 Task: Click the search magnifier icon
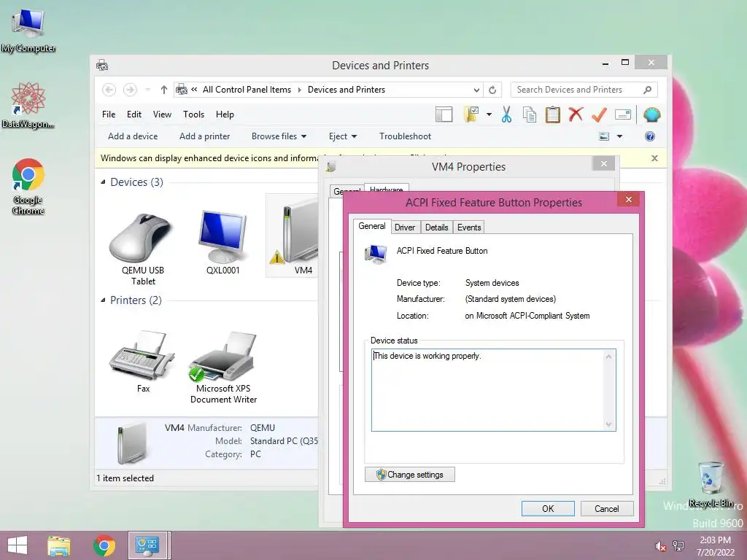pyautogui.click(x=647, y=90)
